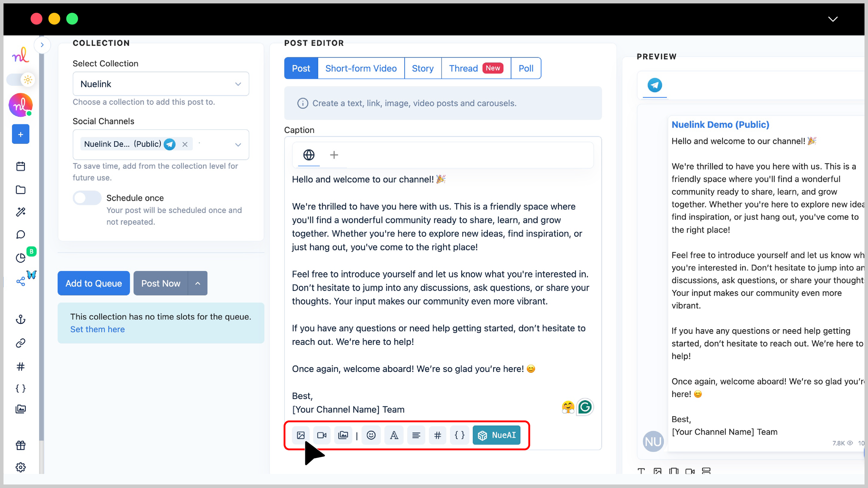Screen dimensions: 868x488
Task: Open the chat bubble icon in the sidebar
Action: (x=21, y=235)
